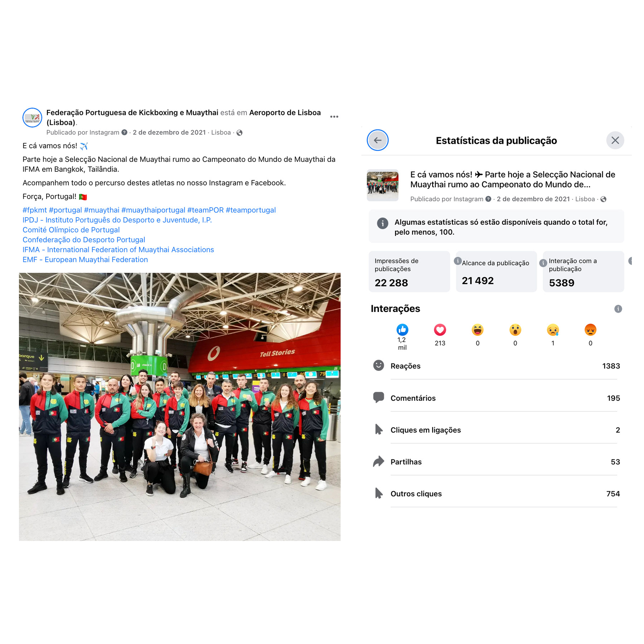Open IFMA International Federation of Muaythai link

[x=118, y=250]
